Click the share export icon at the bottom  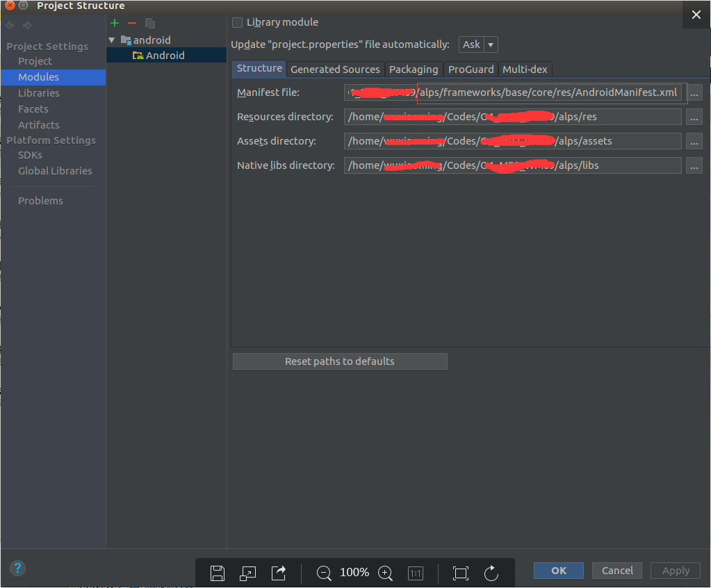tap(278, 573)
